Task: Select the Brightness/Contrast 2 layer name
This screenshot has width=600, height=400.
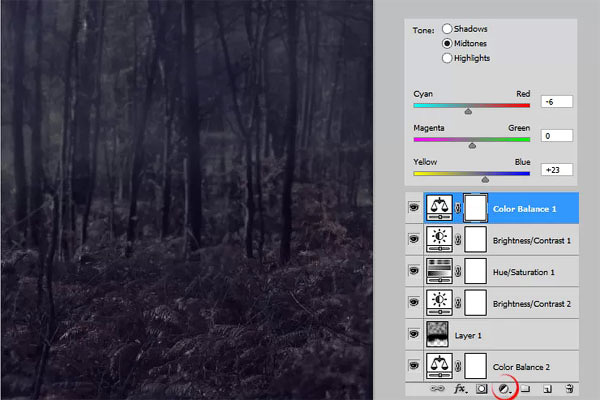Action: click(x=532, y=304)
